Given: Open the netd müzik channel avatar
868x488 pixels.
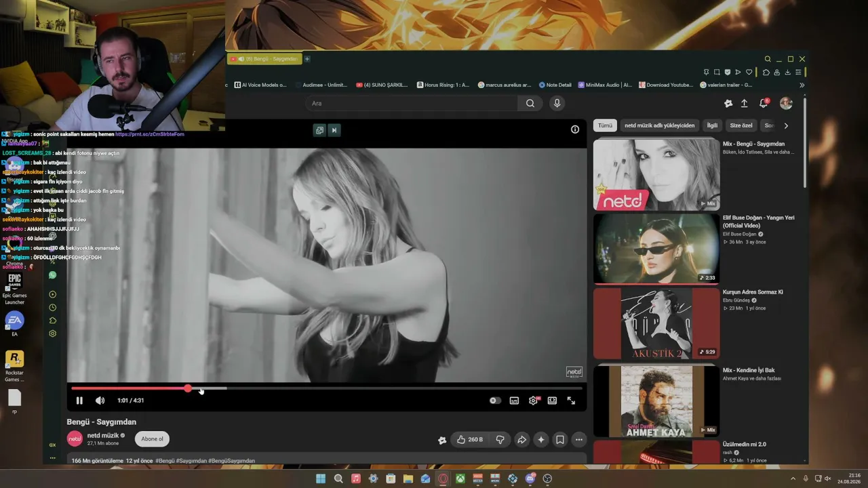Looking at the screenshot, I should 75,439.
